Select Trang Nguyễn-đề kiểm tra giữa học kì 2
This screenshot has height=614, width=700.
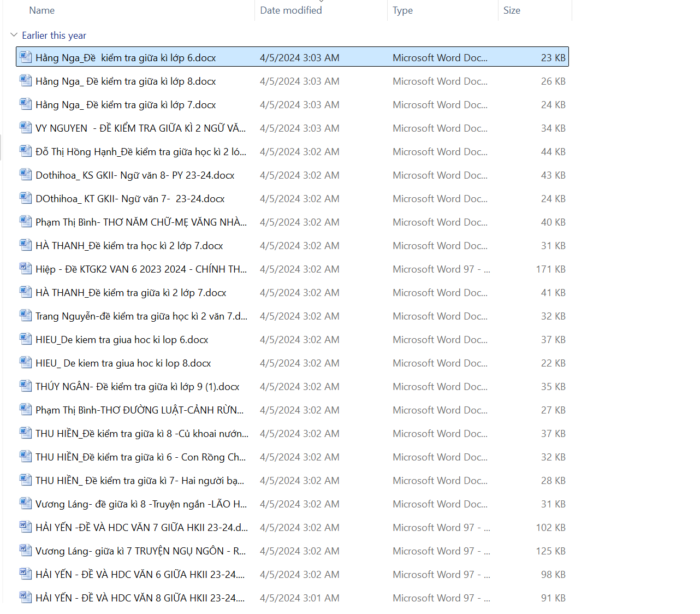pyautogui.click(x=141, y=316)
